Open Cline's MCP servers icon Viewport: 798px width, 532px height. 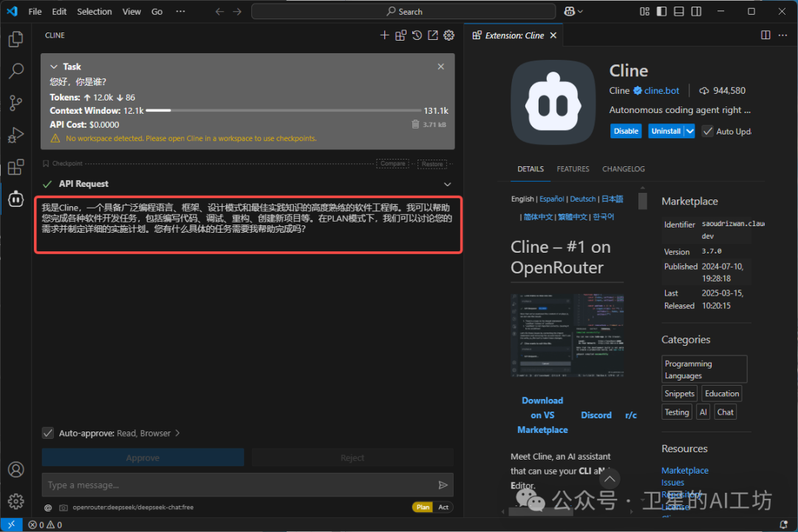click(400, 35)
